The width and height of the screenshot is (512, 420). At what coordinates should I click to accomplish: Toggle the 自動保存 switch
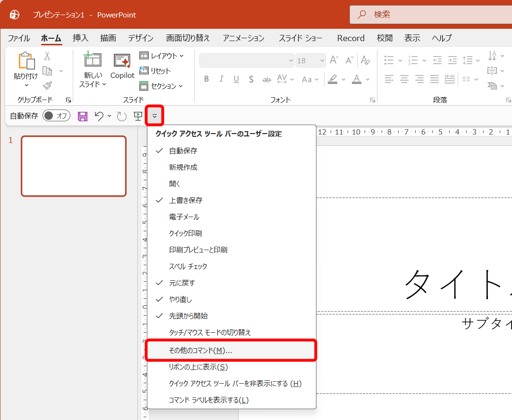(x=56, y=115)
